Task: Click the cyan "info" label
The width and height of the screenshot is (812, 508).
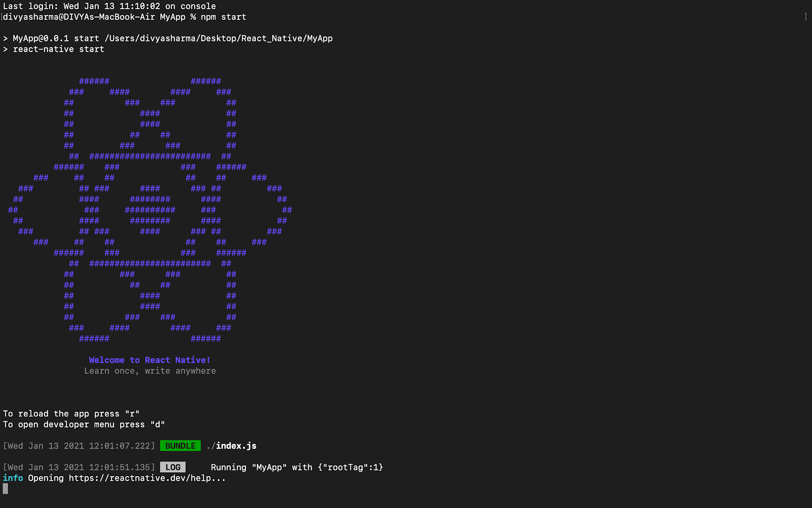Action: click(x=13, y=478)
